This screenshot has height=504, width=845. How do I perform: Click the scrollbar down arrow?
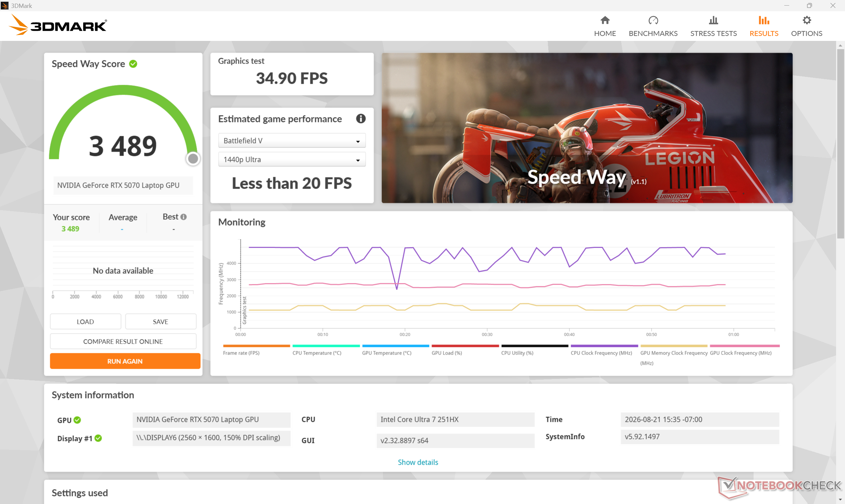[840, 500]
